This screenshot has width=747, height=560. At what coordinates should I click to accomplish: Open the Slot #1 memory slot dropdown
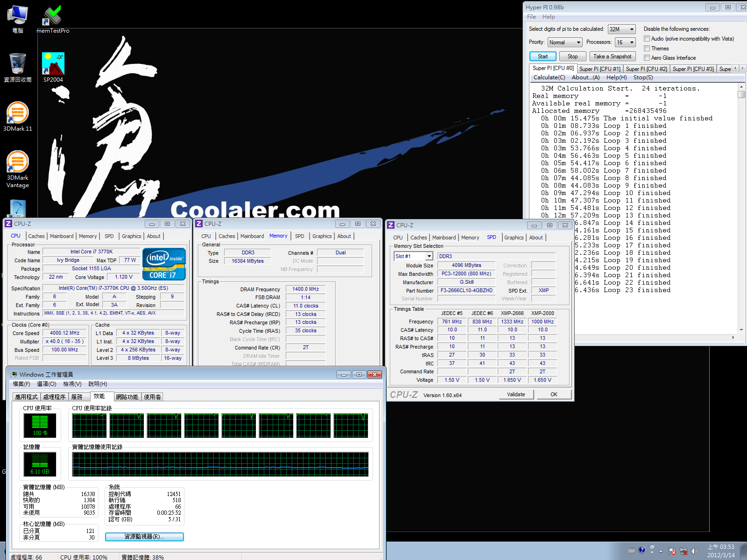click(x=414, y=256)
